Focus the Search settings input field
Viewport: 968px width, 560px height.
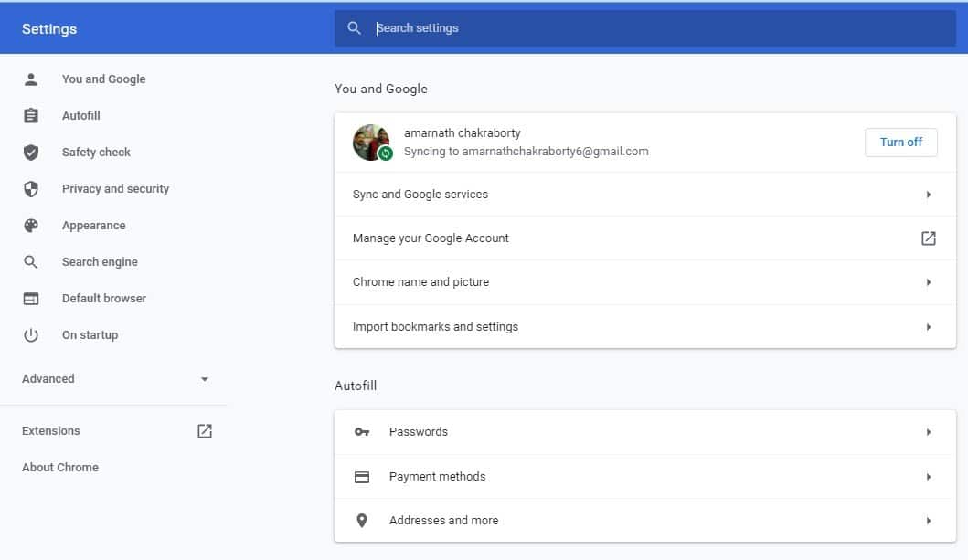645,27
